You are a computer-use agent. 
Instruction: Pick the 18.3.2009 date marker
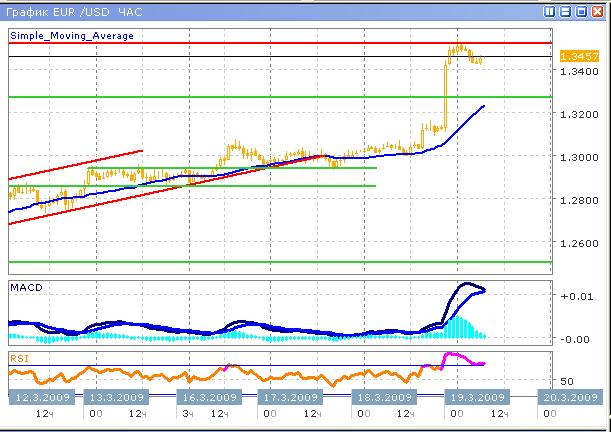click(x=383, y=397)
